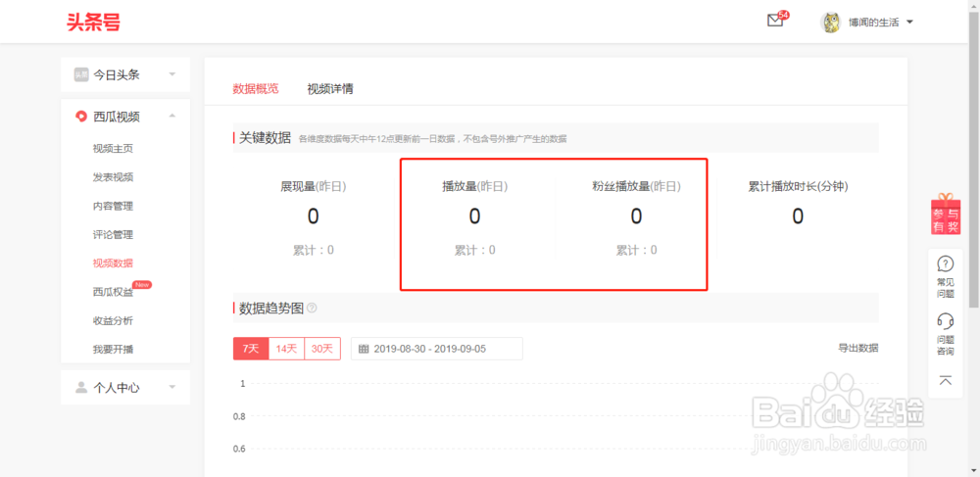Open 内容管理 in sidebar
980x477 pixels.
(x=113, y=206)
